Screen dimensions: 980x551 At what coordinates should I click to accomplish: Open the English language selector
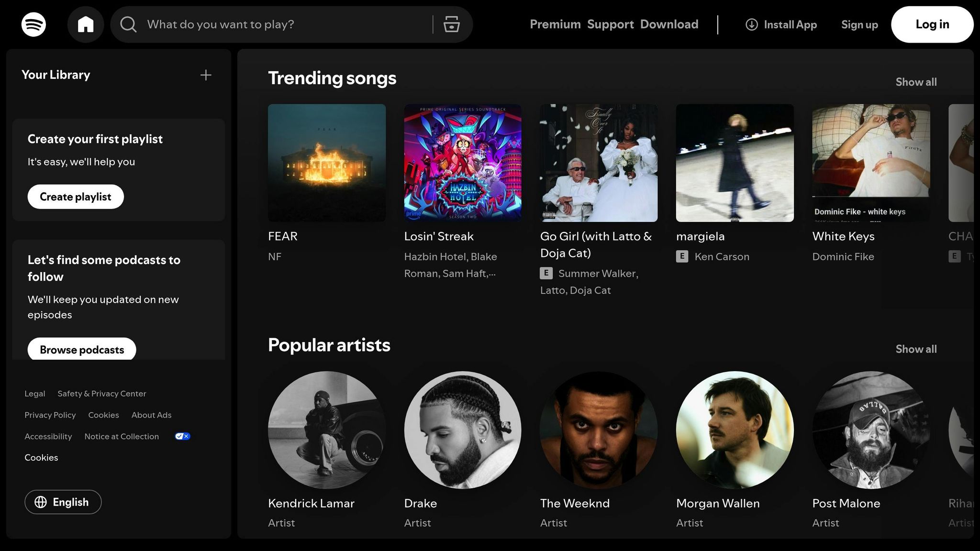pyautogui.click(x=63, y=502)
